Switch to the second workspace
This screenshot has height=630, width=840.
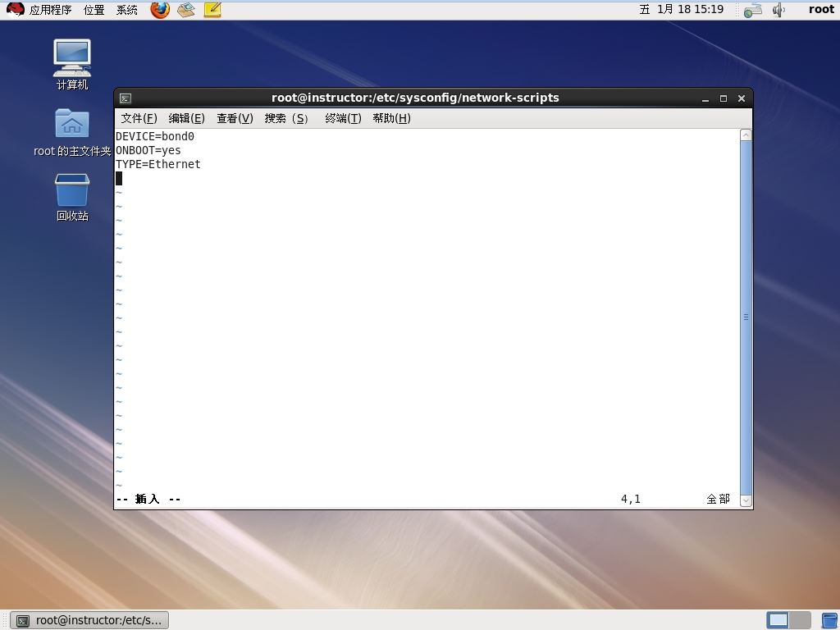[800, 620]
